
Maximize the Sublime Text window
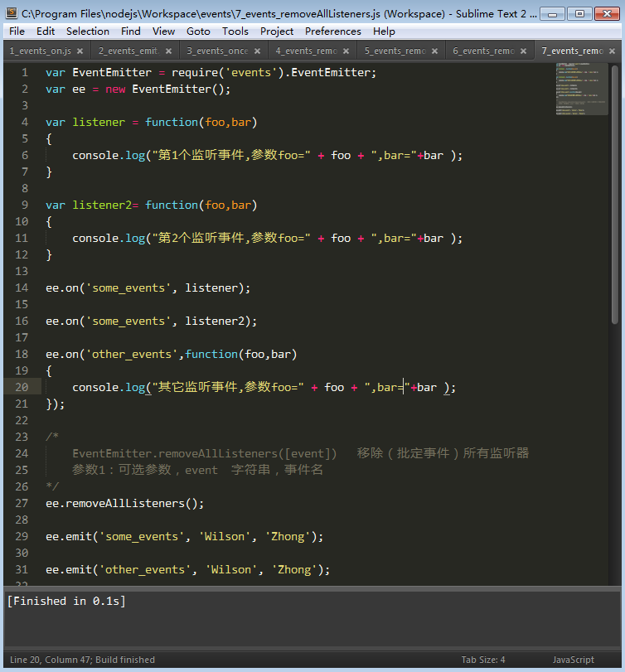[579, 14]
